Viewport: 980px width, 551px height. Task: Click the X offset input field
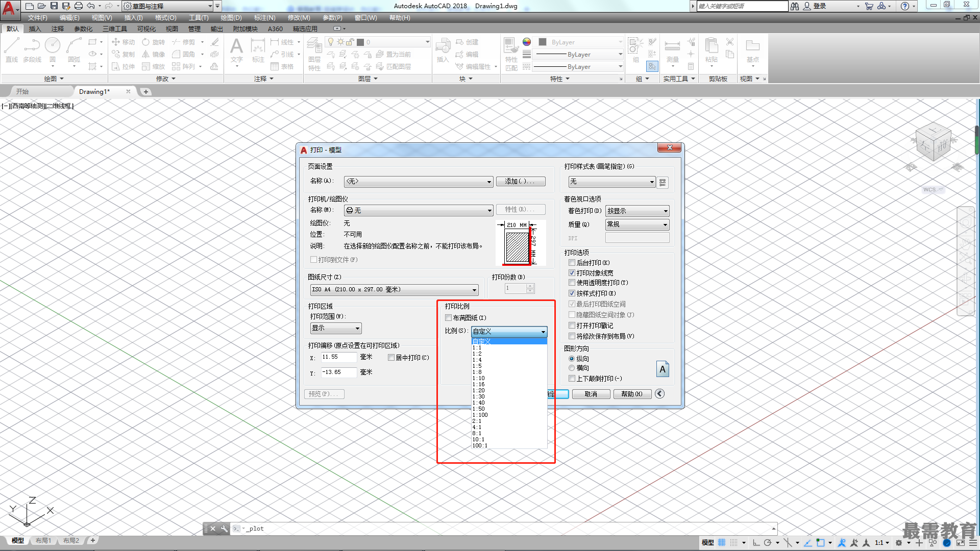(338, 357)
